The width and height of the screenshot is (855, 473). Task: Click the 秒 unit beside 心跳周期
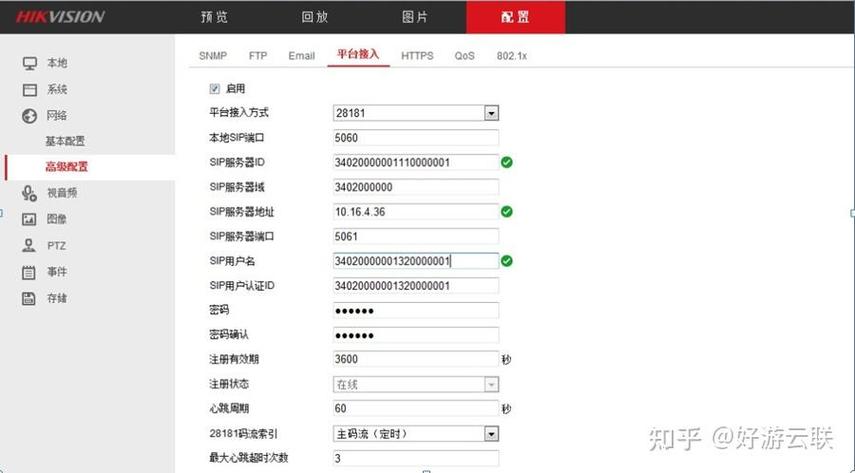pos(507,409)
